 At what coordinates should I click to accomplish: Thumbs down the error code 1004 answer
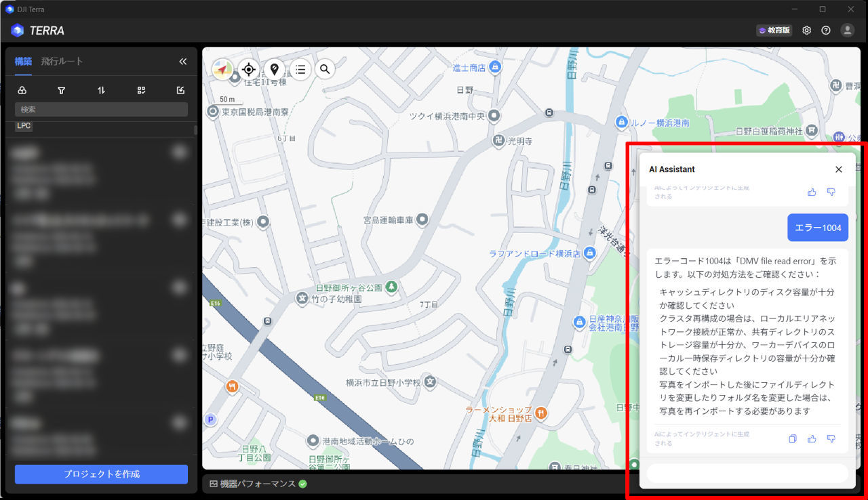[x=831, y=439]
